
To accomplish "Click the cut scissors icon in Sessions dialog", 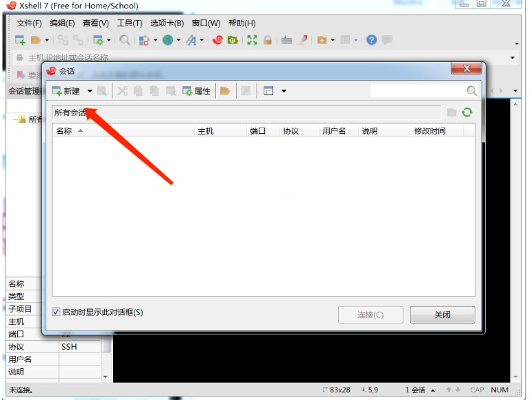I will pos(122,91).
